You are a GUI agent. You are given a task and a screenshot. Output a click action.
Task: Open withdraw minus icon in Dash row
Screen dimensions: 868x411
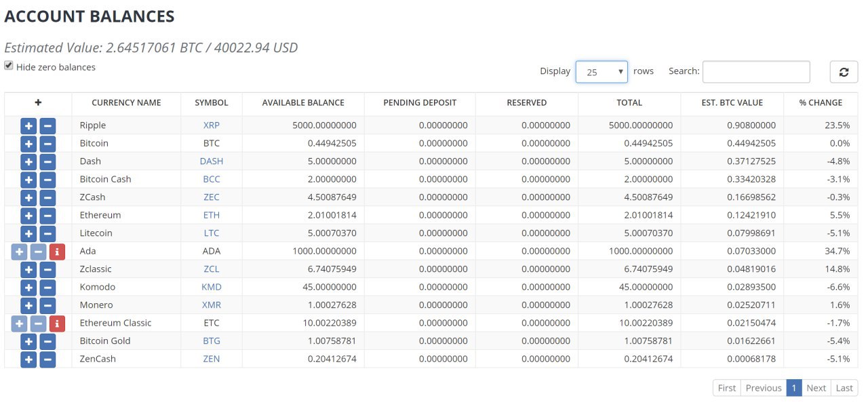(x=47, y=161)
